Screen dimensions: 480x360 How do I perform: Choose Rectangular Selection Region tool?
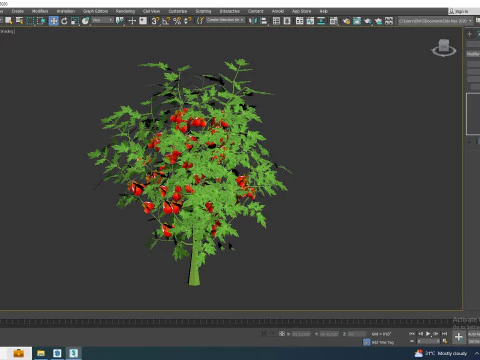click(30, 21)
